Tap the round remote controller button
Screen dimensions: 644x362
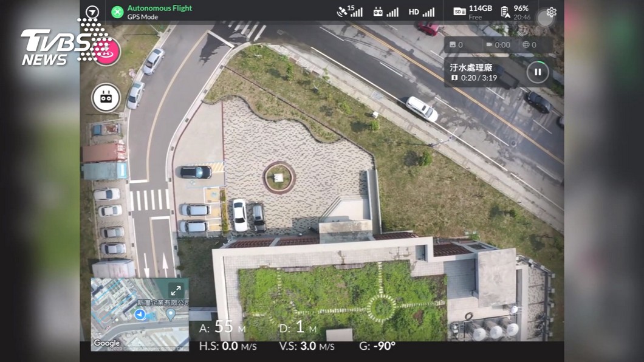(x=106, y=98)
